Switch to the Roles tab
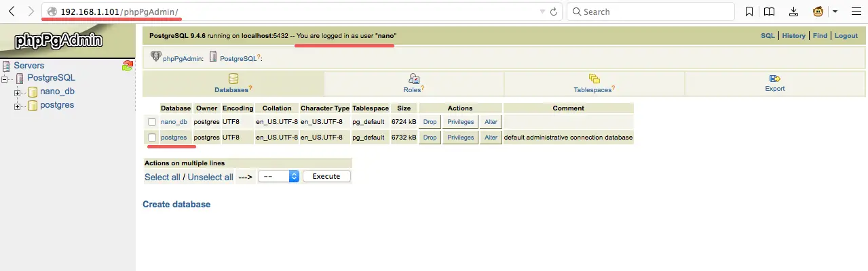 tap(414, 83)
